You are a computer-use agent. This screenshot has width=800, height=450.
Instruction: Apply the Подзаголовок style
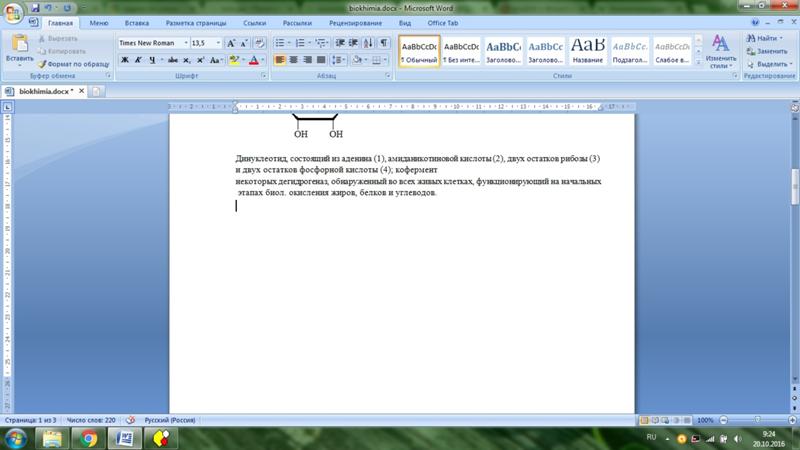630,51
